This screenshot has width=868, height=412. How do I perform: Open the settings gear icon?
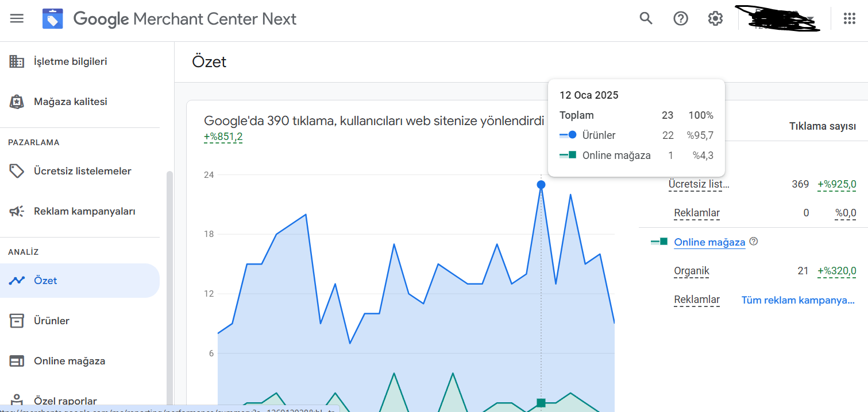[715, 18]
